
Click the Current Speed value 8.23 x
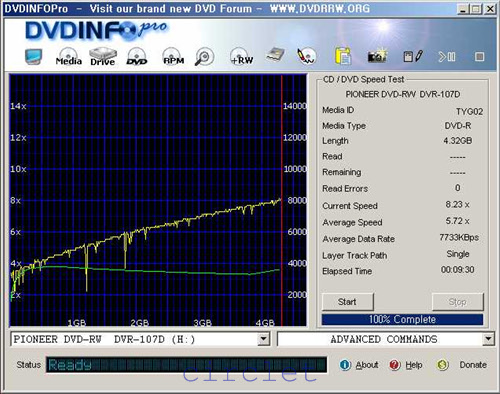tap(458, 204)
